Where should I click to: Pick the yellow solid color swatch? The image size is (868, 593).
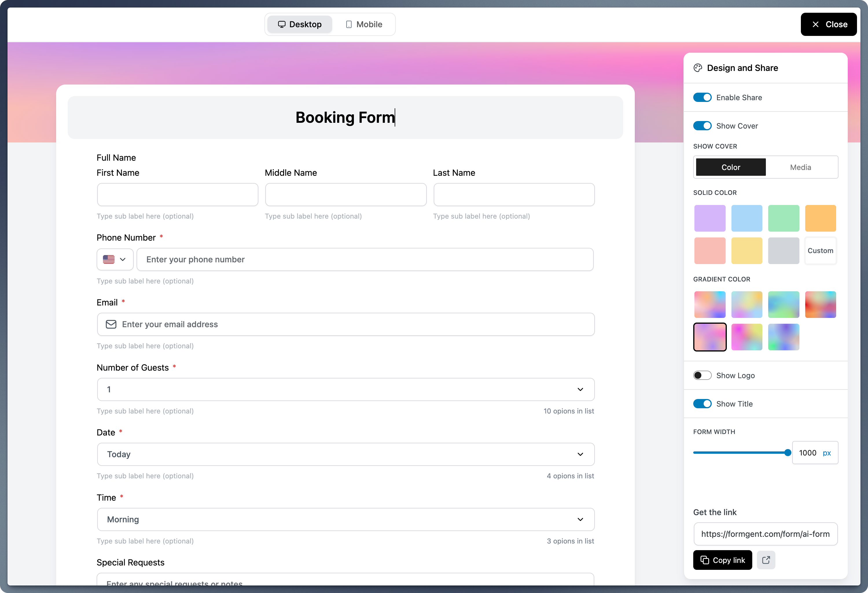tap(746, 251)
